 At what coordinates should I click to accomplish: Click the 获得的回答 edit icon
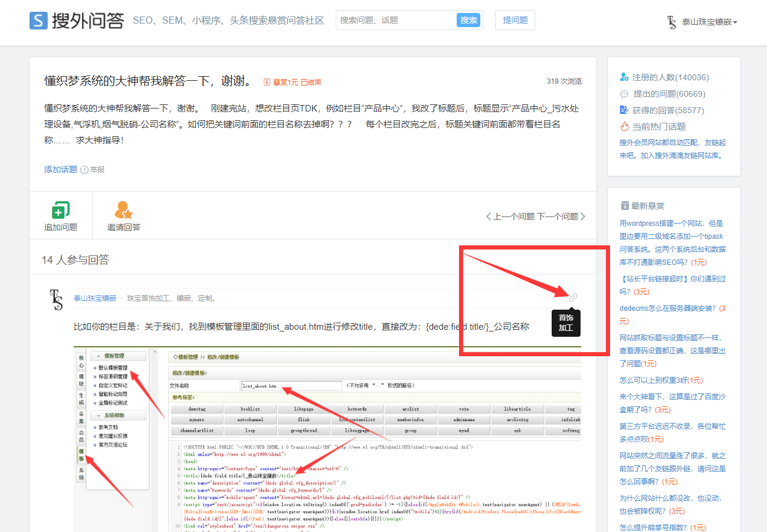click(624, 110)
